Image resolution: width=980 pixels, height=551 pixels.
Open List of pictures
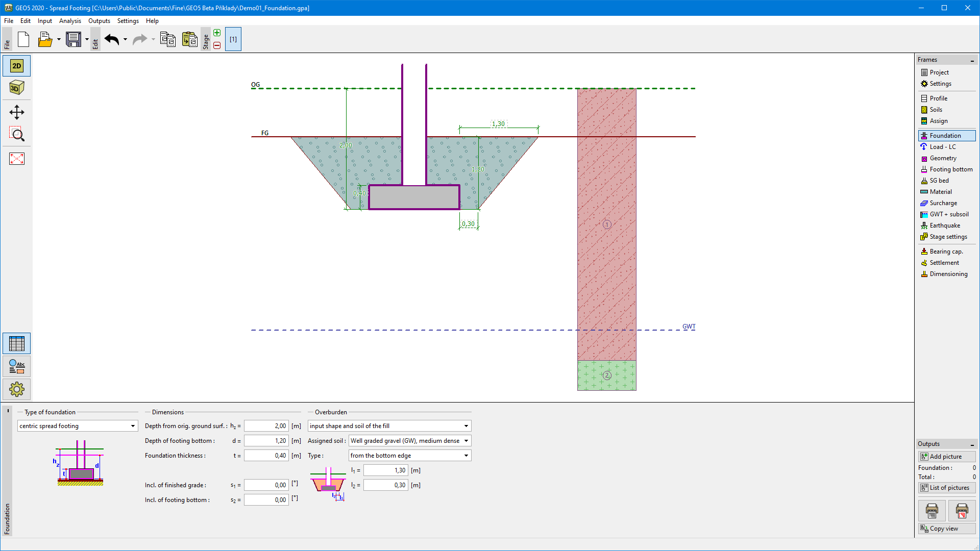tap(947, 488)
